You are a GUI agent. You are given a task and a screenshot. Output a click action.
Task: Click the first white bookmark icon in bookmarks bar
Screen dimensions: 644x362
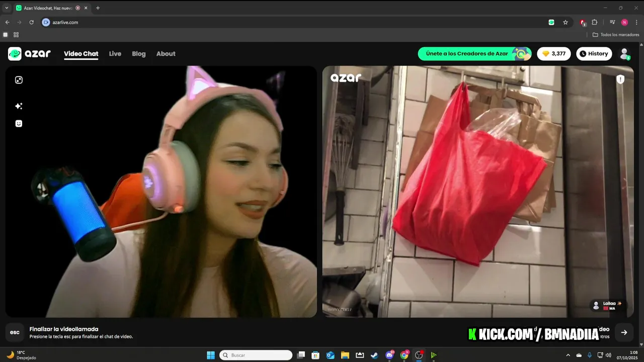[x=6, y=35]
